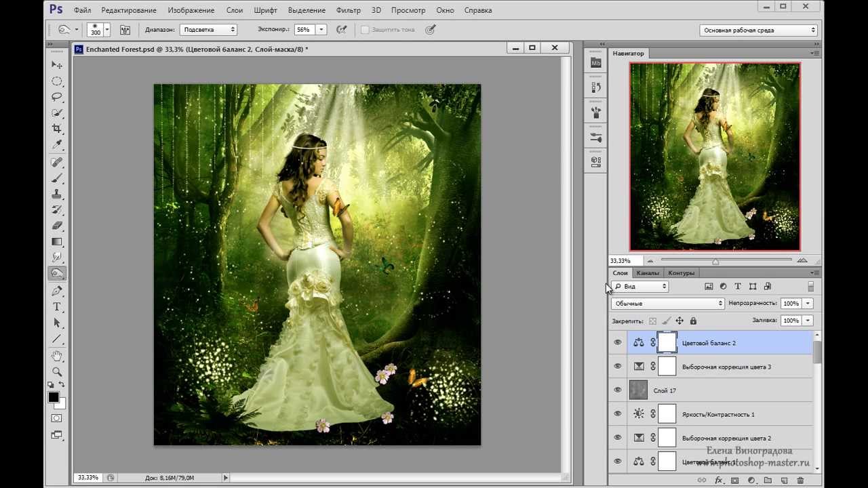Enable airbrush mode in the options bar
The image size is (868, 488).
click(x=342, y=30)
